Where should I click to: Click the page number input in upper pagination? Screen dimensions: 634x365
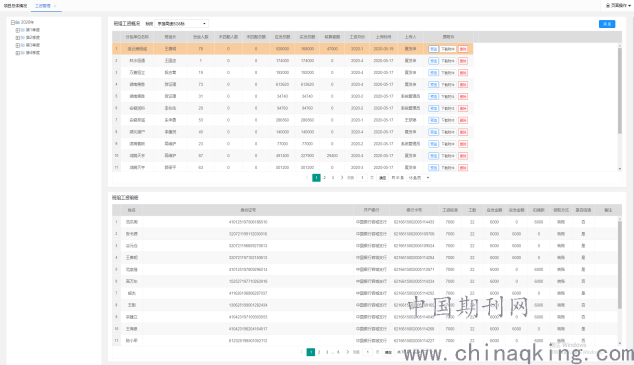pyautogui.click(x=362, y=178)
